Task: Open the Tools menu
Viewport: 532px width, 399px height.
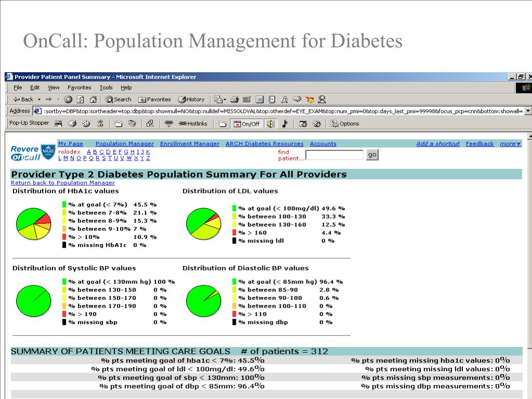Action: pyautogui.click(x=106, y=87)
